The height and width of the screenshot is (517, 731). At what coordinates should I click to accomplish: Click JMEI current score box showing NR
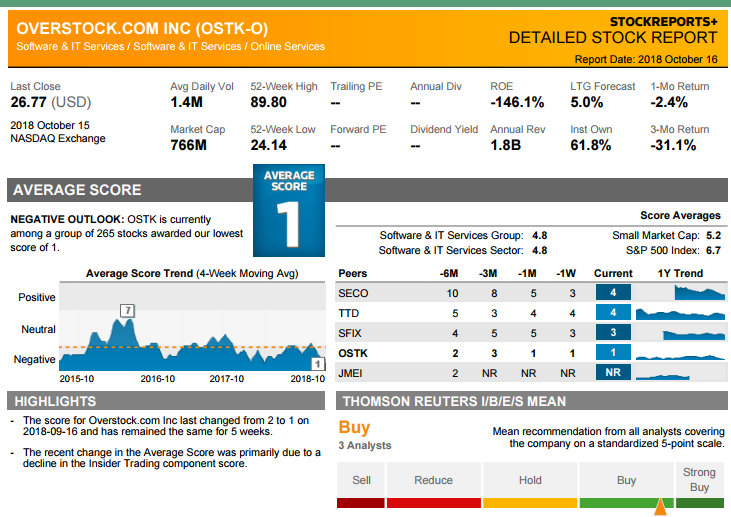(x=613, y=372)
